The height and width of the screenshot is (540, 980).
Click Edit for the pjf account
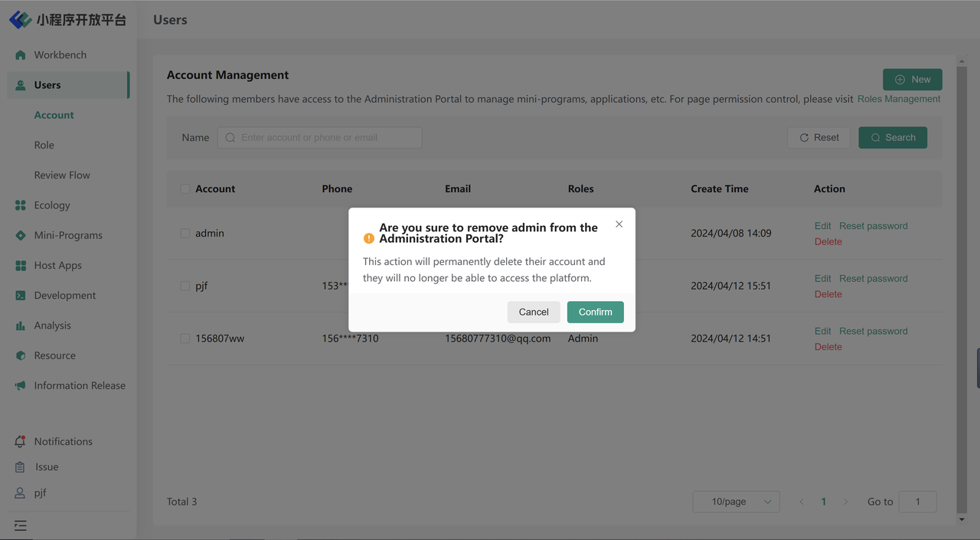(822, 279)
